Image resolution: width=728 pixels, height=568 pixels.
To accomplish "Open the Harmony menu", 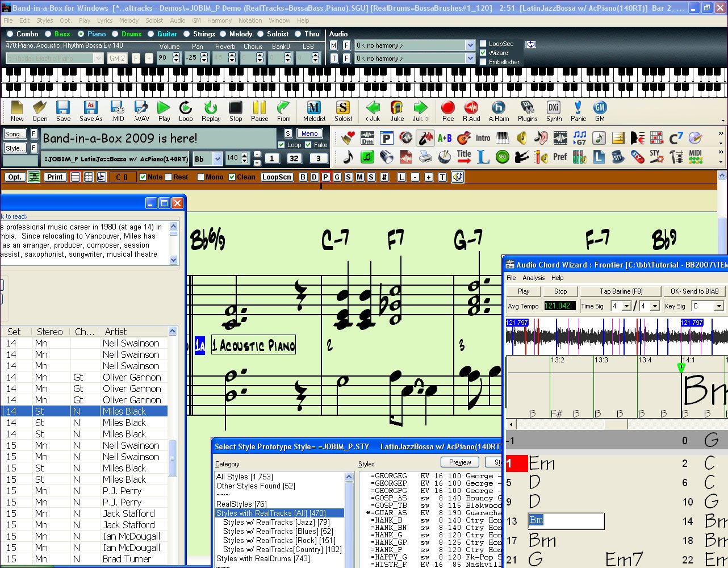I will coord(219,20).
